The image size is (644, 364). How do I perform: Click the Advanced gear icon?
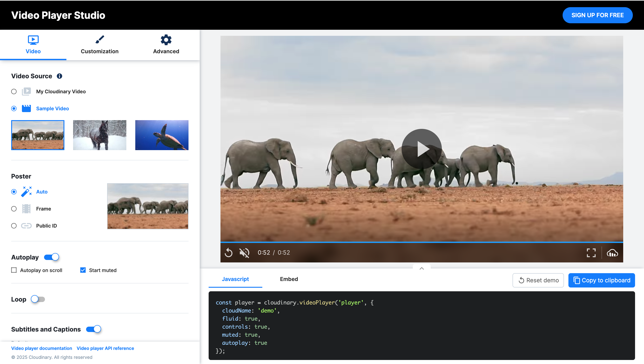(x=166, y=40)
